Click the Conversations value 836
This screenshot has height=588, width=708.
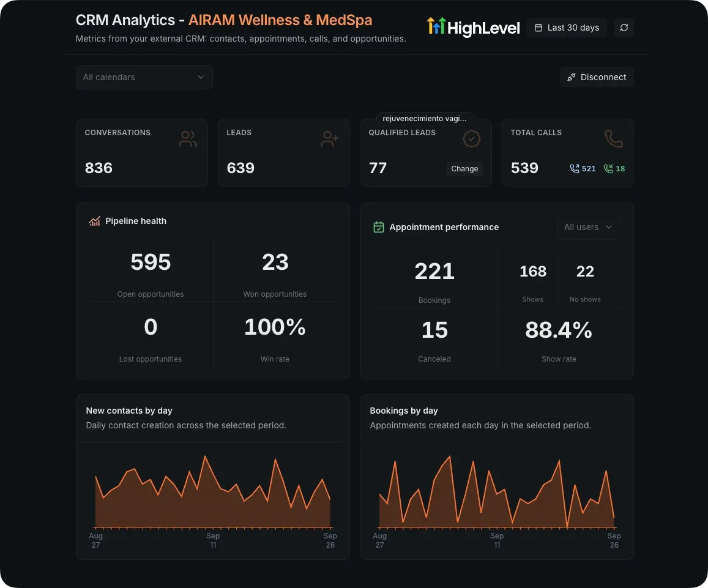(99, 168)
